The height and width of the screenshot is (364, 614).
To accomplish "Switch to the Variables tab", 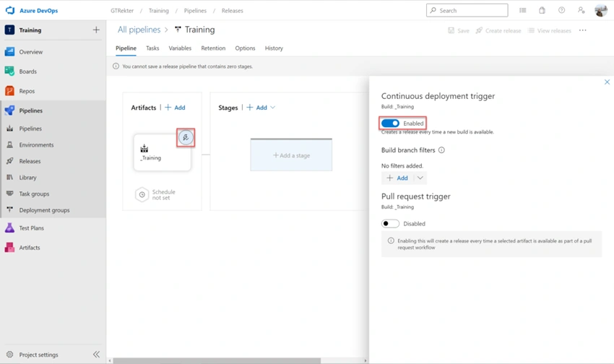I will [x=180, y=48].
